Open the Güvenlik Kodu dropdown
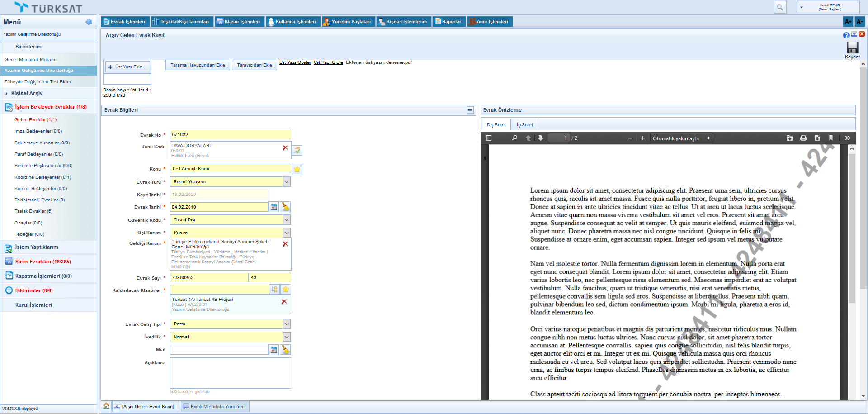 [x=287, y=220]
